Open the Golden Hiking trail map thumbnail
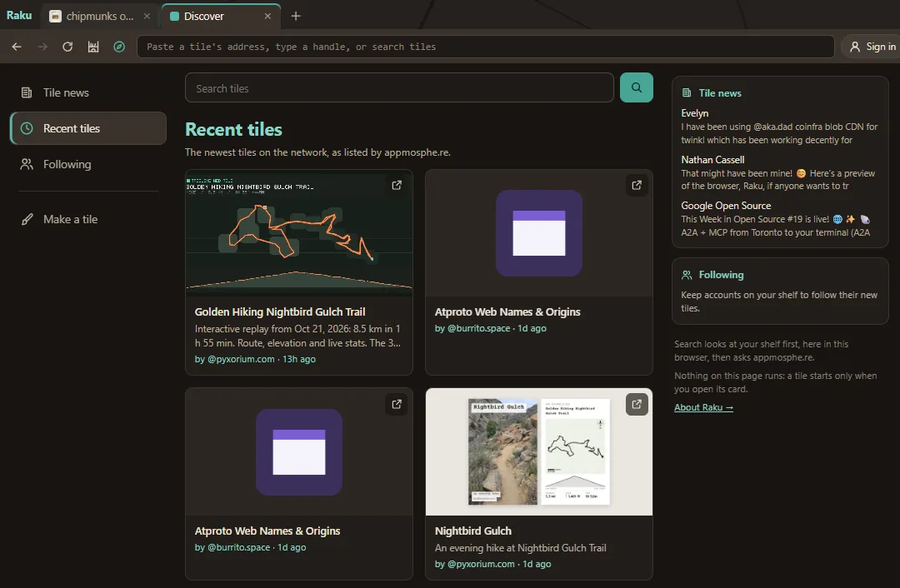Image resolution: width=900 pixels, height=588 pixels. (299, 233)
